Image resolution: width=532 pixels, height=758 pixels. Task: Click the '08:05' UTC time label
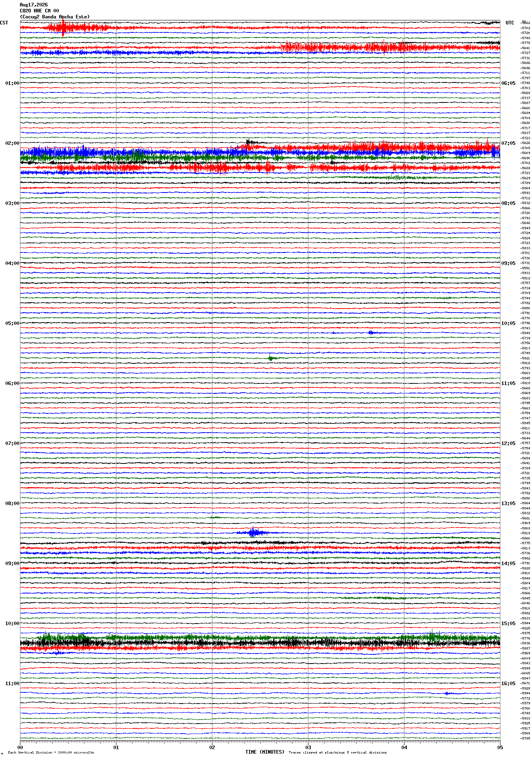[x=508, y=203]
